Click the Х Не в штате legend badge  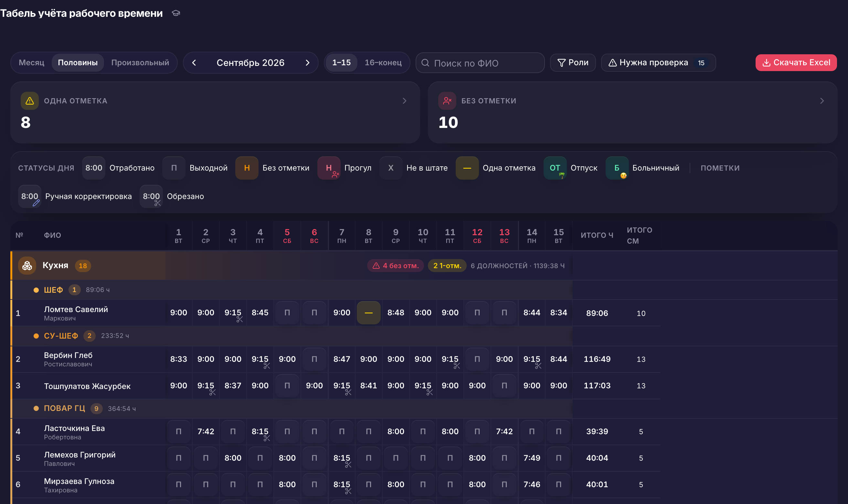(x=391, y=168)
